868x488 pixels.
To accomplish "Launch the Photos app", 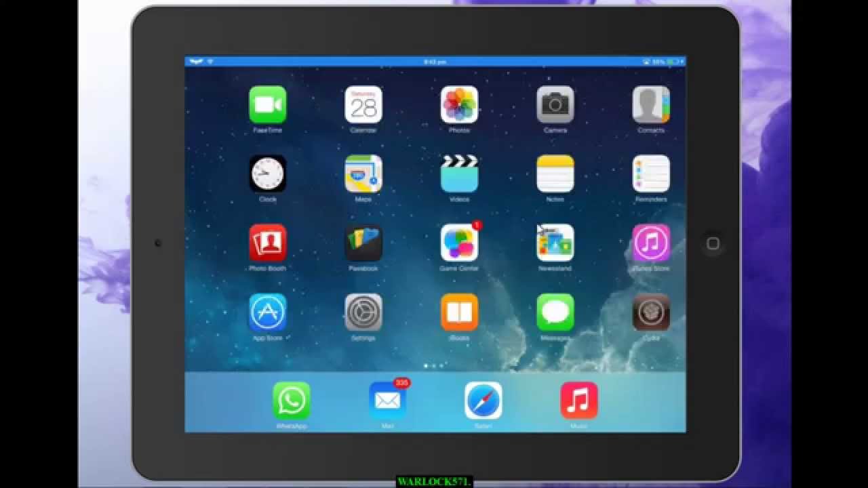I will click(x=459, y=104).
